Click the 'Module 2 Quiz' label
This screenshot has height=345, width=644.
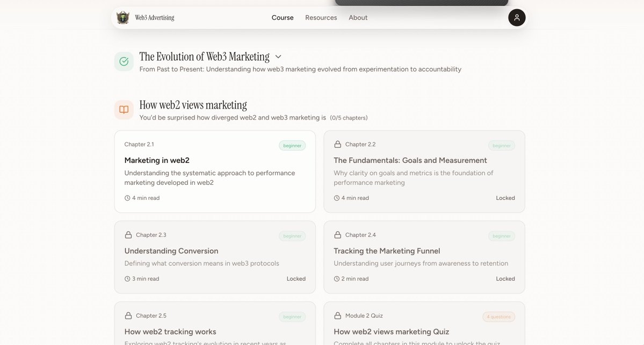364,315
